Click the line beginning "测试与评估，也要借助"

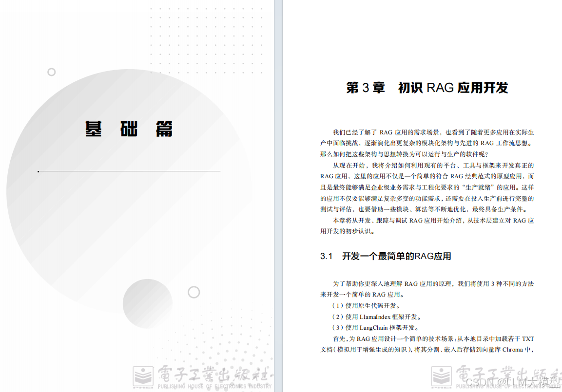click(x=425, y=209)
